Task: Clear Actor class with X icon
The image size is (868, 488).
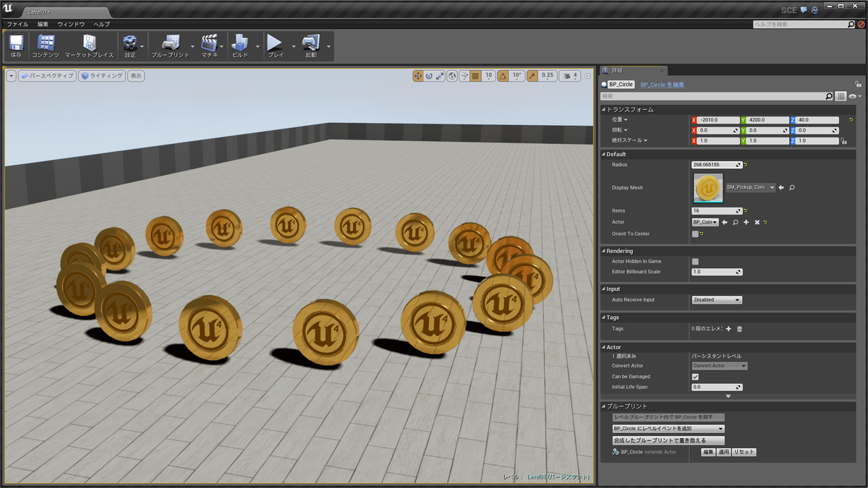Action: pyautogui.click(x=757, y=222)
